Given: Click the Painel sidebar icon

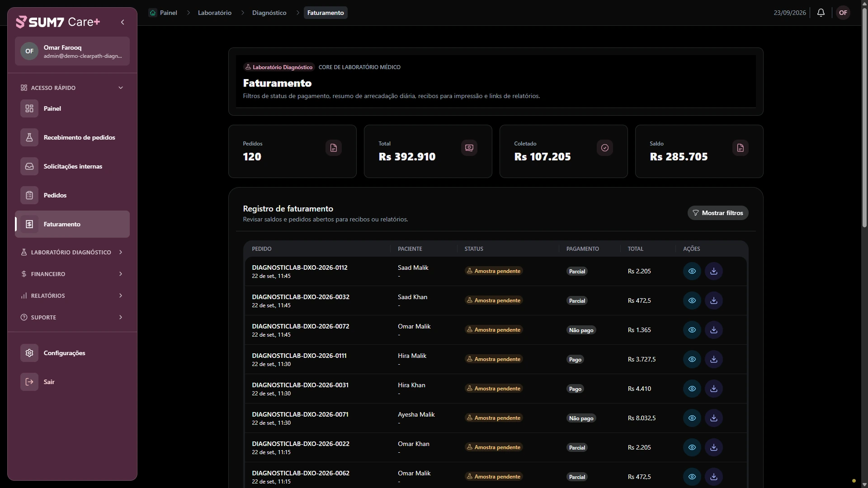Looking at the screenshot, I should coord(29,108).
